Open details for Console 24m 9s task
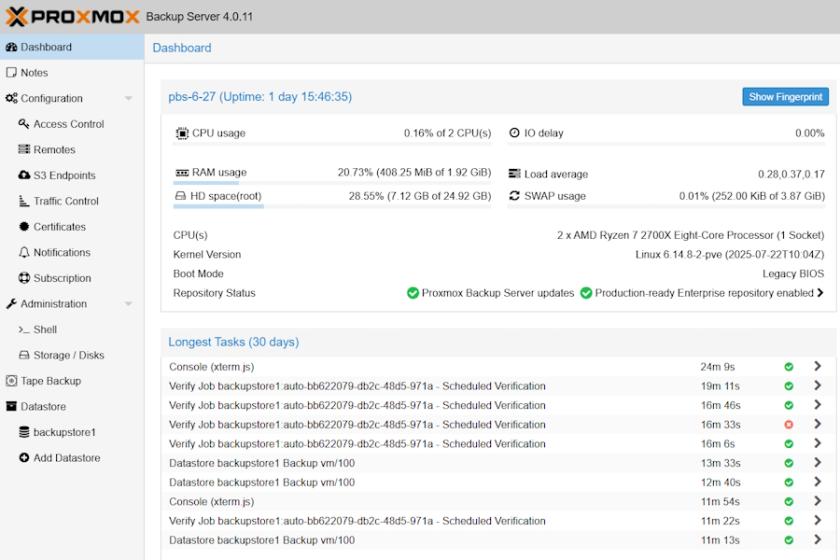The height and width of the screenshot is (560, 840). coord(818,366)
